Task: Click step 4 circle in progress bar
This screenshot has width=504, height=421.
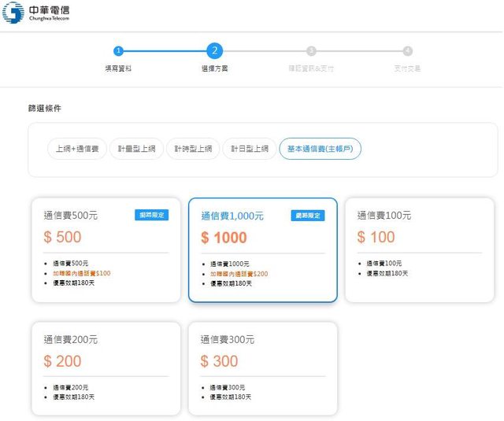Action: (407, 51)
